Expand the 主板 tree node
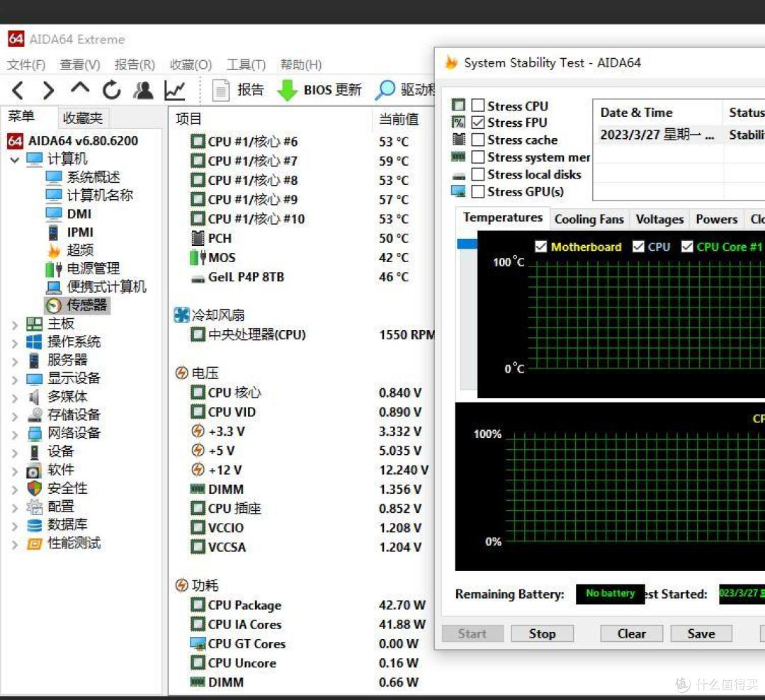This screenshot has height=700, width=765. point(15,324)
